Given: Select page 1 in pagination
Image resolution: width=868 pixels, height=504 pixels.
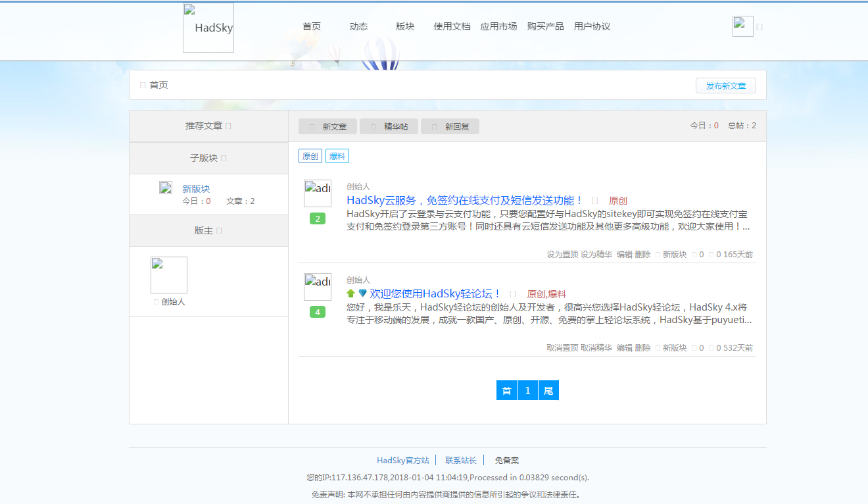Looking at the screenshot, I should coord(527,390).
